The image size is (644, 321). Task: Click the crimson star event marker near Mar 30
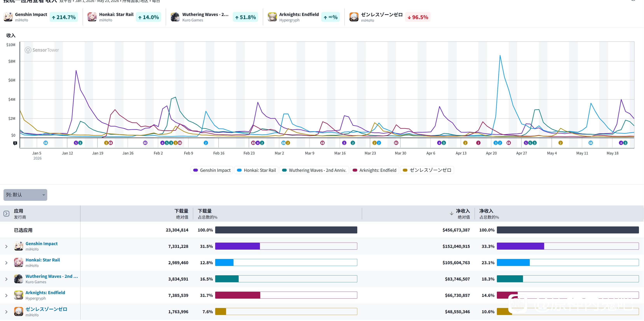pos(396,143)
